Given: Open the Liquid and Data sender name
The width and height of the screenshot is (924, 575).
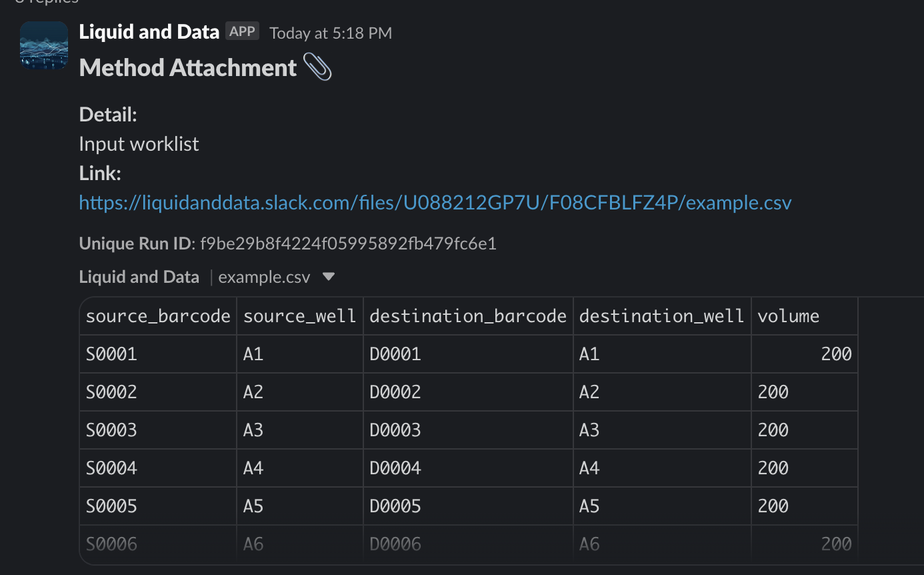Looking at the screenshot, I should point(149,31).
